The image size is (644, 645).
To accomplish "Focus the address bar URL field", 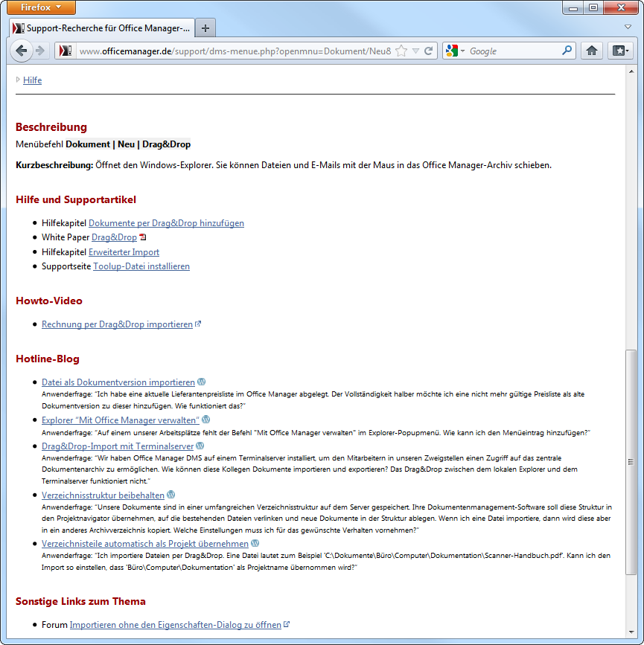I will 235,51.
